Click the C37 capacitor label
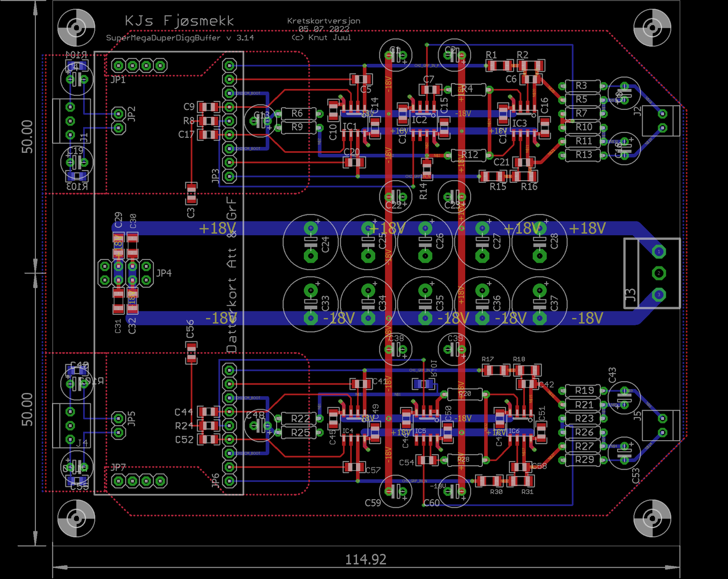Viewport: 728px width, 579px height. 554,303
